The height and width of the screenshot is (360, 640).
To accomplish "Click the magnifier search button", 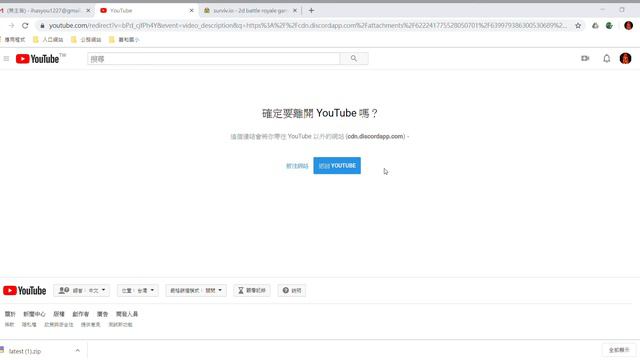I will coord(354,59).
